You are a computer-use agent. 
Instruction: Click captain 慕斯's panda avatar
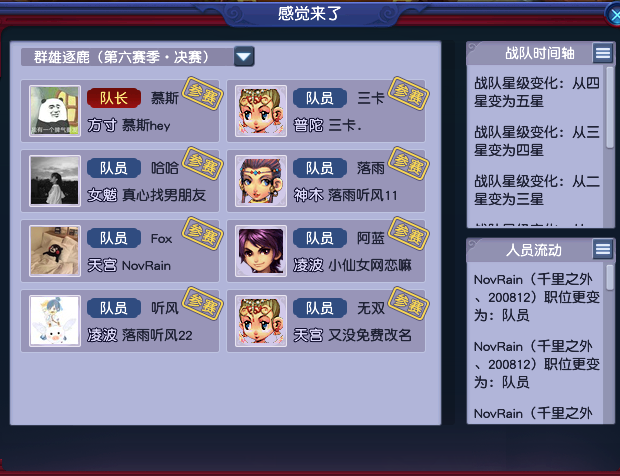pos(55,111)
